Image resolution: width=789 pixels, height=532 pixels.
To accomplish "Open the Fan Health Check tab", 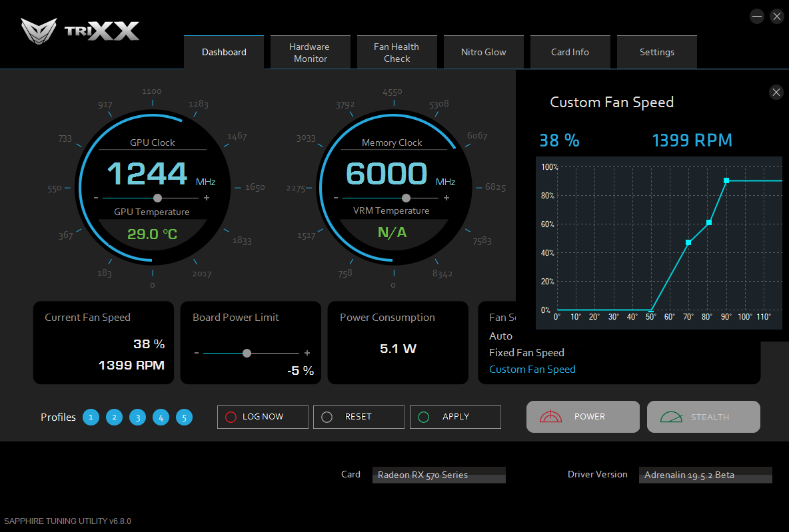I will pyautogui.click(x=397, y=53).
